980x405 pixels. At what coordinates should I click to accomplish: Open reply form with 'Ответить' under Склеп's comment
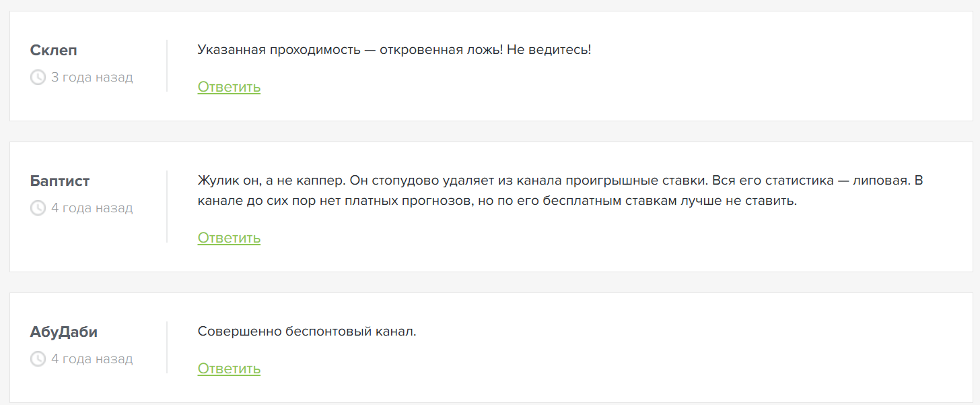tap(228, 87)
